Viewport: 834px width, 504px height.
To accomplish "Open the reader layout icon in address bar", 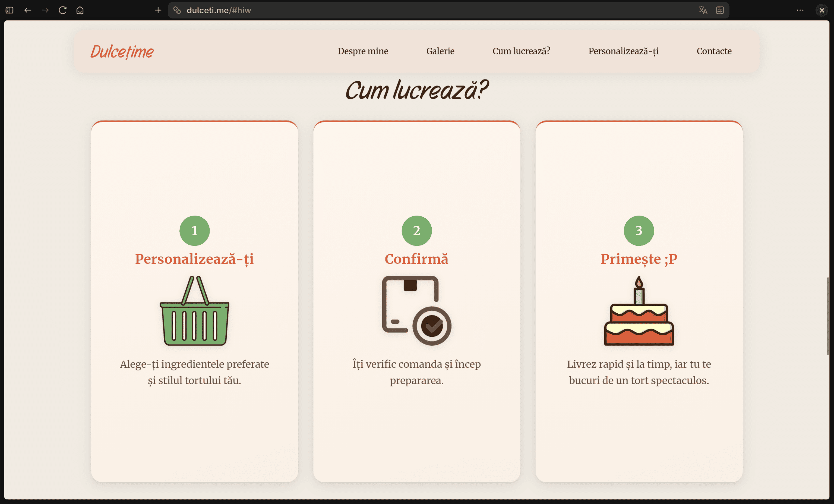I will tap(720, 10).
